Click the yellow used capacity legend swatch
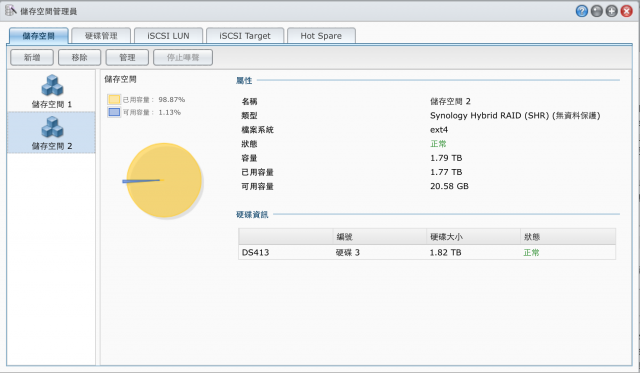Viewport: 640px width, 373px height. (114, 99)
